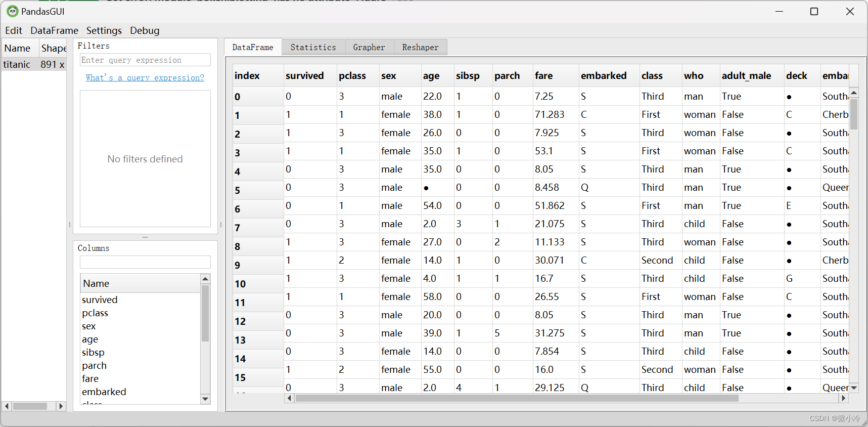This screenshot has width=868, height=427.
Task: Click the Shape column header in dataframe list
Action: click(x=54, y=48)
